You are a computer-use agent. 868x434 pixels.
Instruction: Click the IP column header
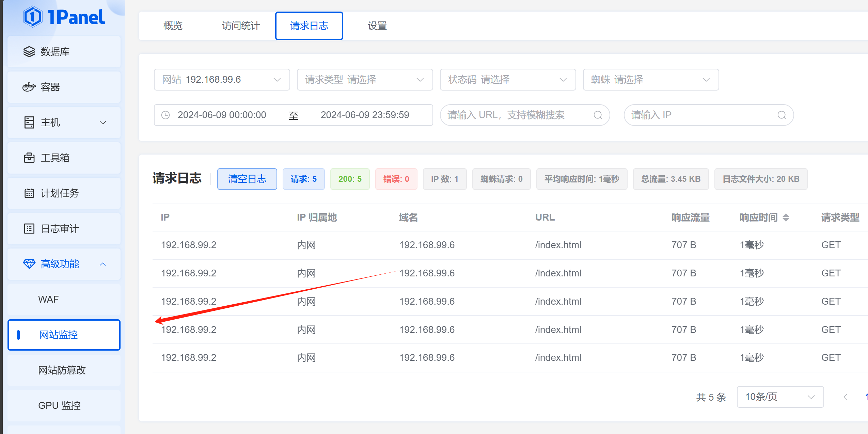[165, 218]
